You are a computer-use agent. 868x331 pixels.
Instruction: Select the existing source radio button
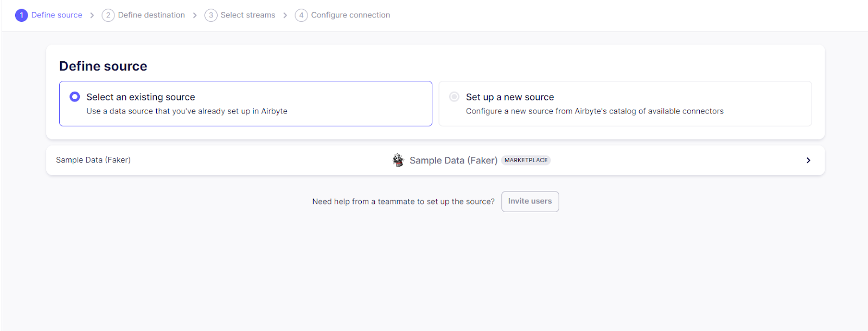75,97
